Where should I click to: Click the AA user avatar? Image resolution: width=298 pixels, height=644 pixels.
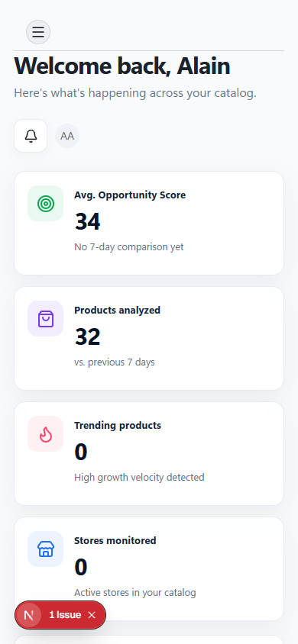[67, 136]
